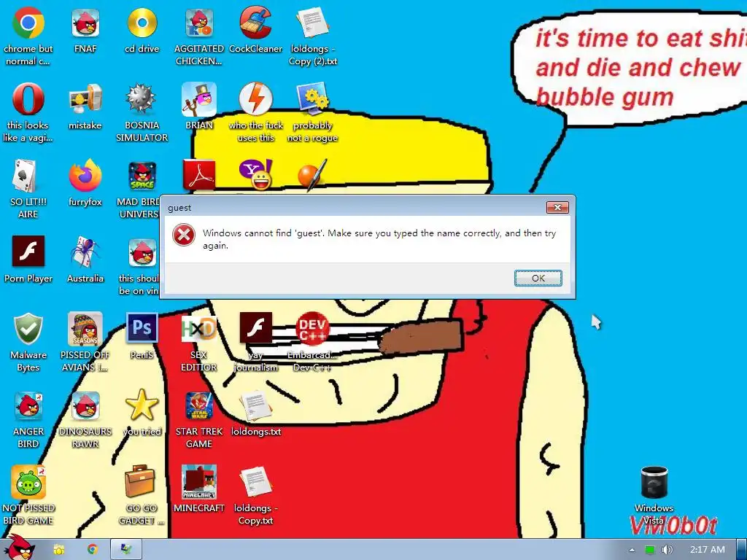Viewport: 747px width, 560px height.
Task: Select the active Run task in taskbar
Action: pyautogui.click(x=126, y=550)
